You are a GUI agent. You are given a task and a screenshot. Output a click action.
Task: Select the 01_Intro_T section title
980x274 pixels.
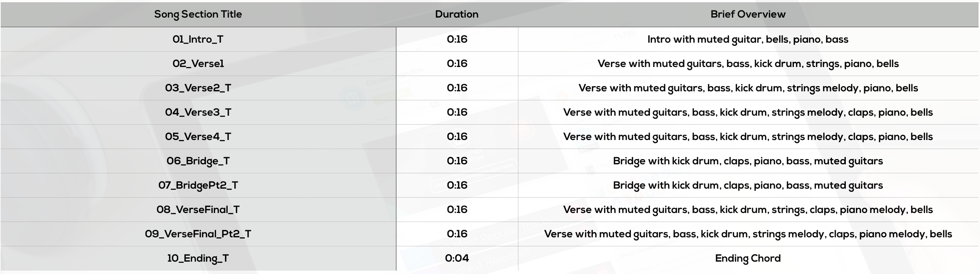pos(198,39)
